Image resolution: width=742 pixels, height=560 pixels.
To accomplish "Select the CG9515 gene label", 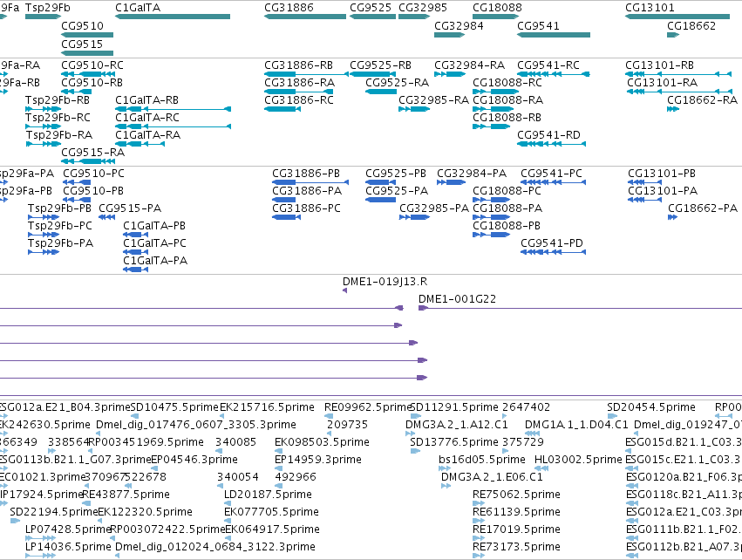I will (x=82, y=44).
